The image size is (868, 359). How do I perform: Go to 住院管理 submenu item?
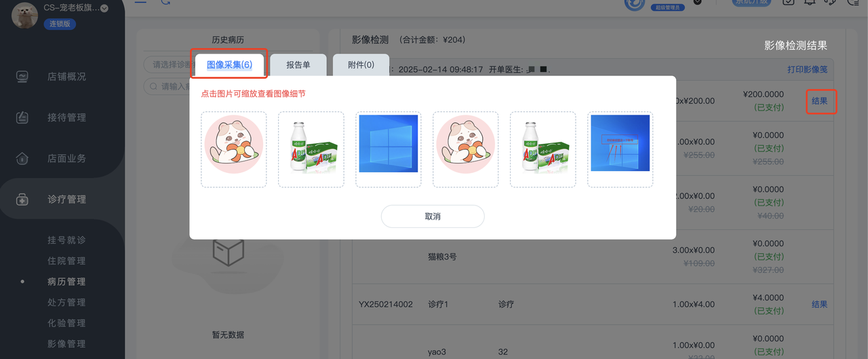point(66,261)
